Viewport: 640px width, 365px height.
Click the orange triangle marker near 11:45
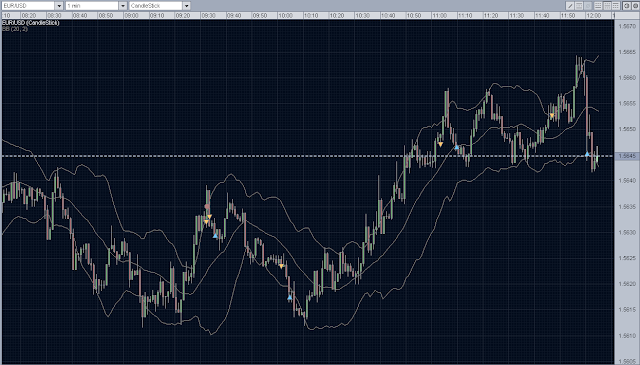tap(552, 116)
